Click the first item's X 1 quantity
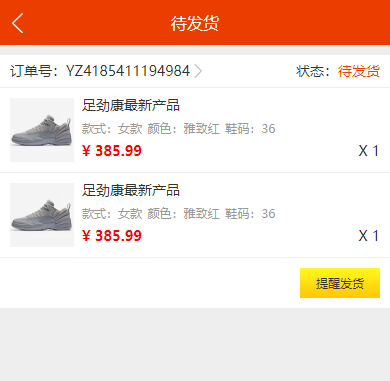Image resolution: width=390 pixels, height=381 pixels. tap(369, 151)
